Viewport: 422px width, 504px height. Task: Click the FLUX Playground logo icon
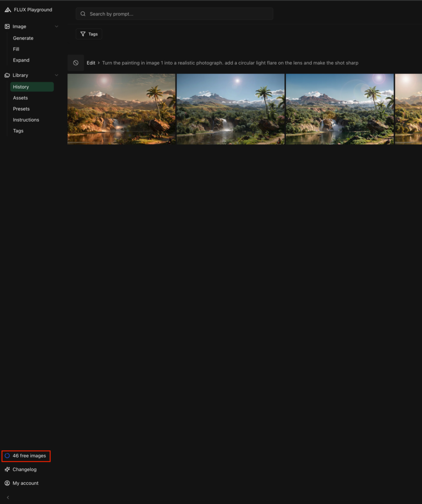point(7,10)
